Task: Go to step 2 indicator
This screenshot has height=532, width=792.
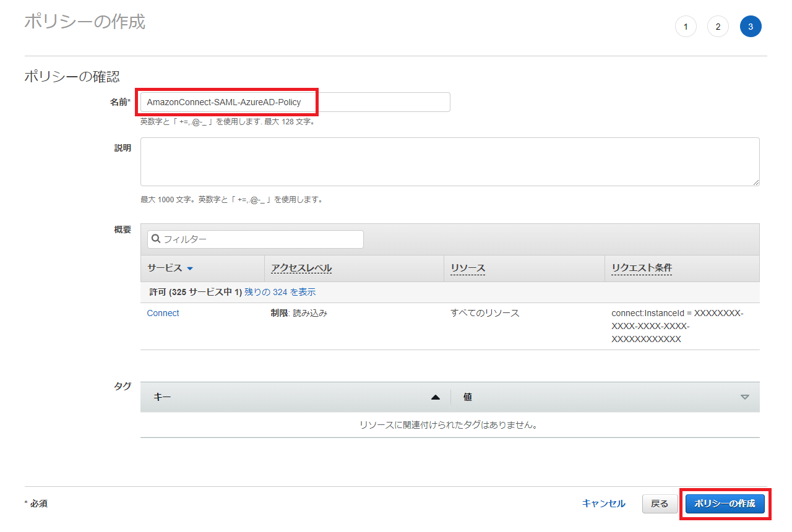Action: pos(718,27)
